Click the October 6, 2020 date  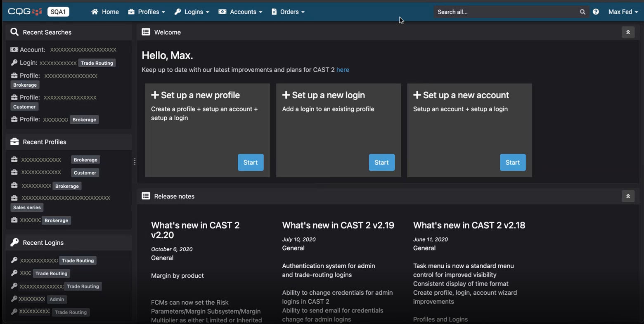pos(172,249)
